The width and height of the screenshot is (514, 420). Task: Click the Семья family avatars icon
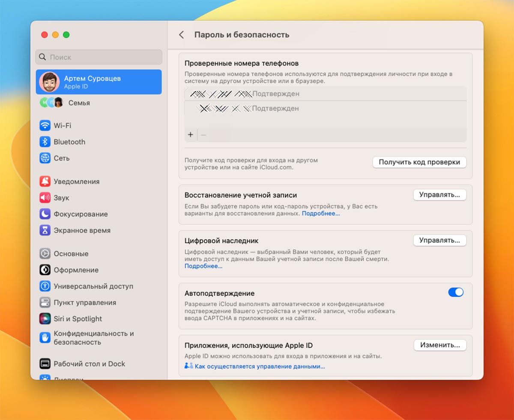coord(51,102)
